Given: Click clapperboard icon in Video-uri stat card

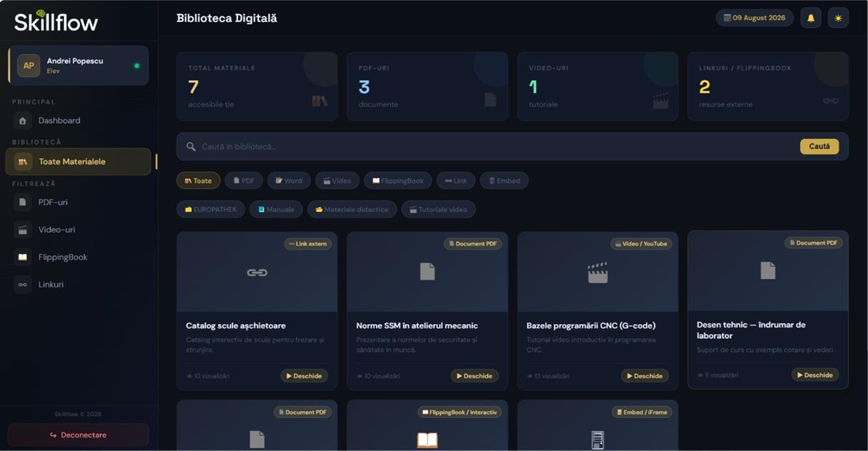Looking at the screenshot, I should coord(660,101).
